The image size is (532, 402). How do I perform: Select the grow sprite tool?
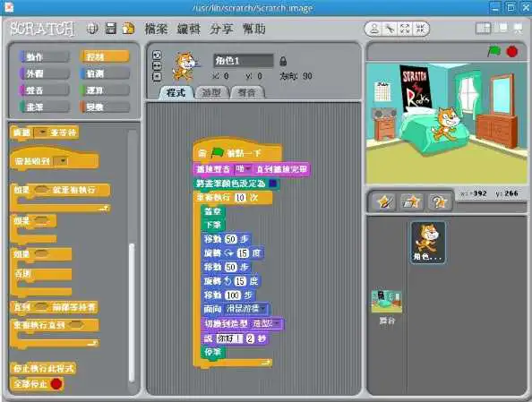pos(405,29)
